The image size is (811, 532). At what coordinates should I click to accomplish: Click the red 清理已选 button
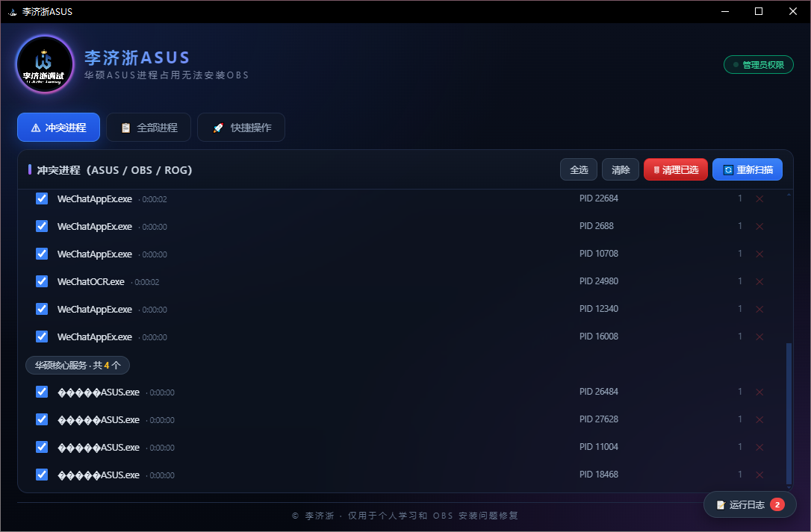[676, 169]
